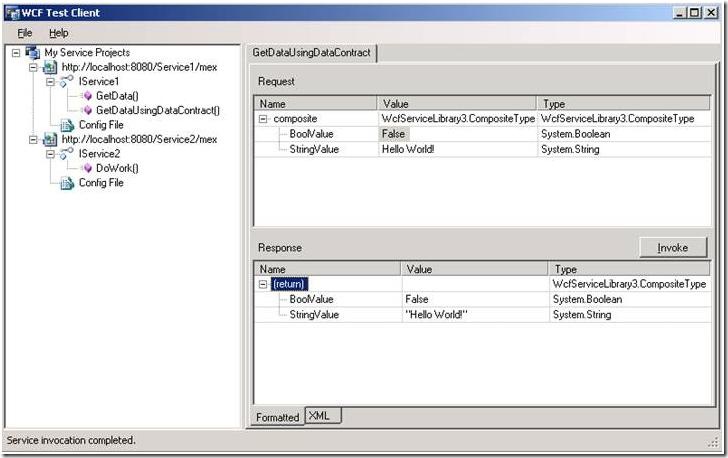Open Config File under IService1
This screenshot has height=458, width=728.
coord(101,125)
